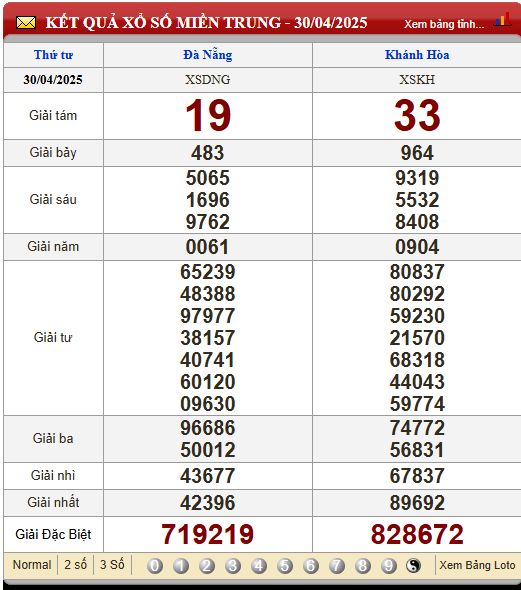Click Giải sáu number 9762

click(x=208, y=222)
